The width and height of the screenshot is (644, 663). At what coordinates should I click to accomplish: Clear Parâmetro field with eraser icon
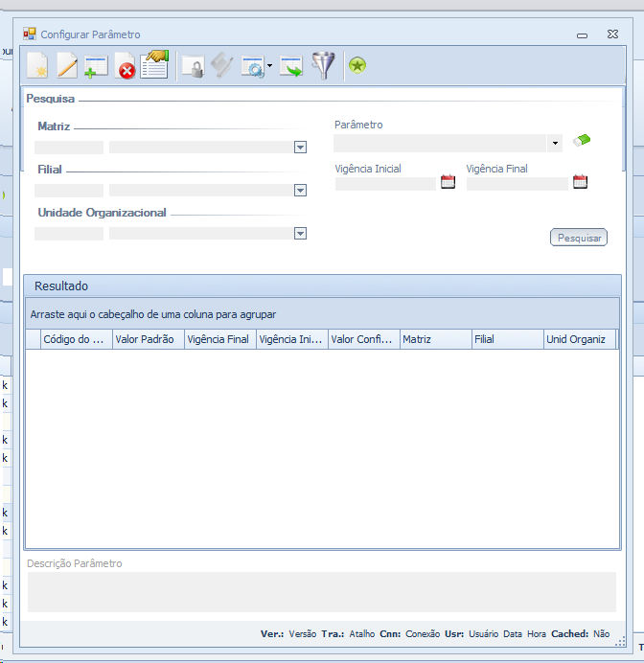pos(581,141)
